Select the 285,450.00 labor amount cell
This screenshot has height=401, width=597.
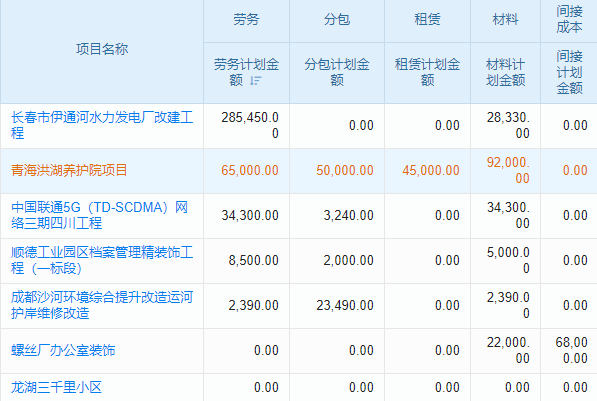(x=246, y=126)
